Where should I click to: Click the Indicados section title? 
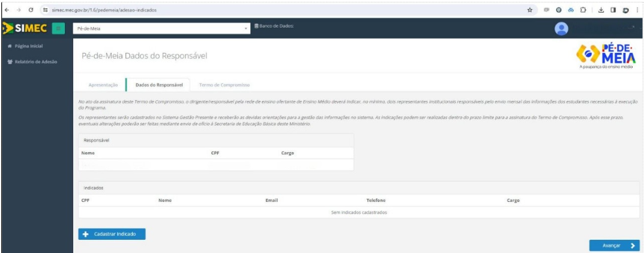93,187
